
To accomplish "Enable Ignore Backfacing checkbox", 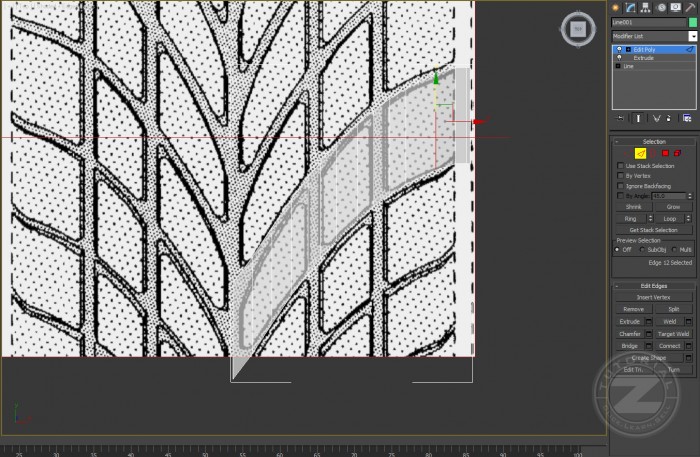I will (620, 186).
